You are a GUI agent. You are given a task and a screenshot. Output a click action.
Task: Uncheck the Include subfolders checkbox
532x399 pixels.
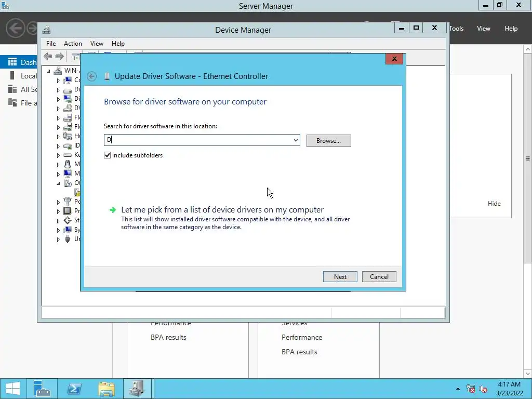click(x=107, y=155)
